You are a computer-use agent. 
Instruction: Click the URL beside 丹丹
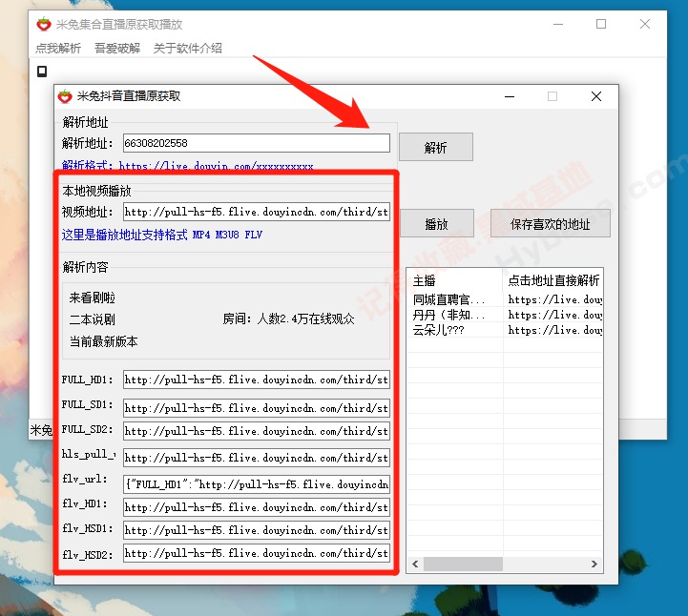[x=554, y=315]
